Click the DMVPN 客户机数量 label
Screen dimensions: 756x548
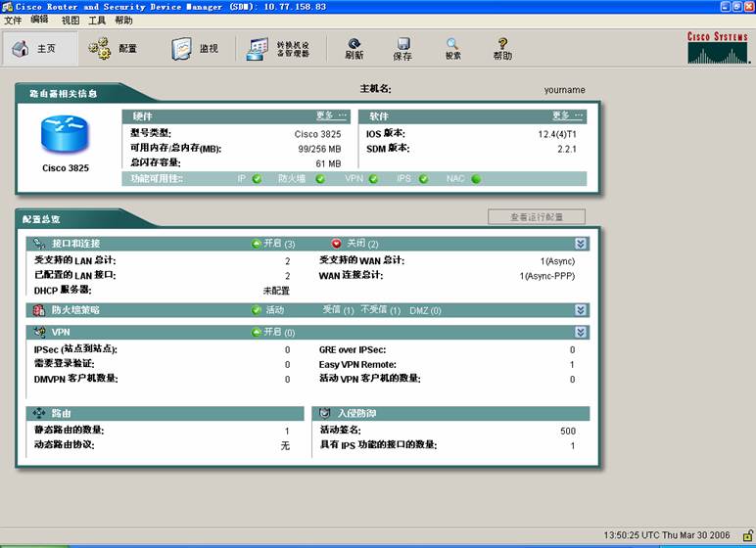(75, 379)
